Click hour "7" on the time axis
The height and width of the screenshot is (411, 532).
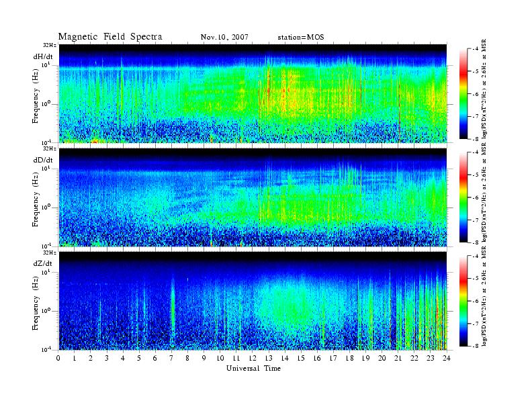[171, 358]
